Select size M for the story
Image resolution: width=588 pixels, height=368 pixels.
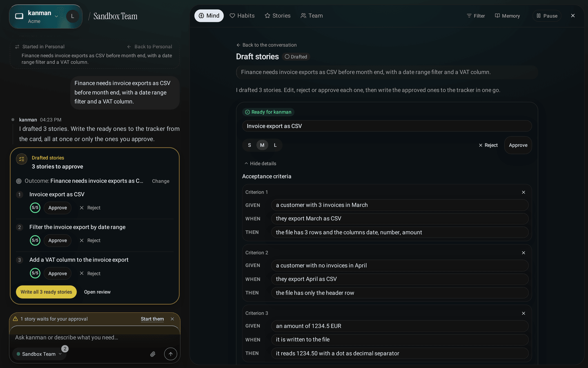[262, 145]
